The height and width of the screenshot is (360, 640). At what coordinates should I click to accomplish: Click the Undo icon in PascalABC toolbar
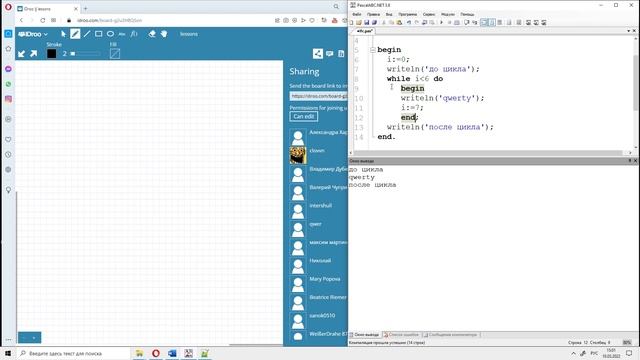point(409,22)
